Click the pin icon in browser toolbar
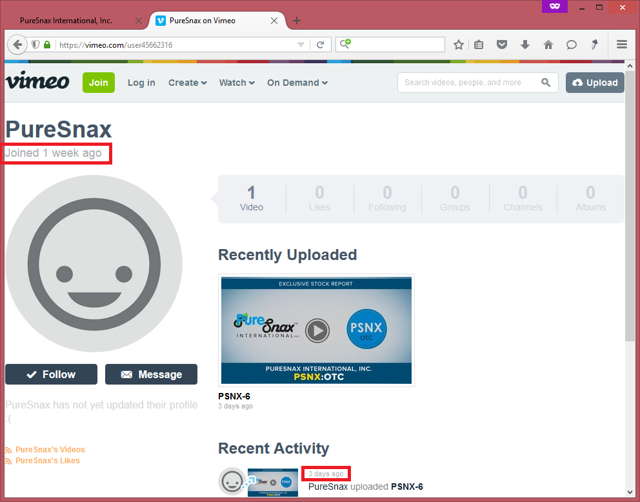The height and width of the screenshot is (502, 640). coord(595,44)
